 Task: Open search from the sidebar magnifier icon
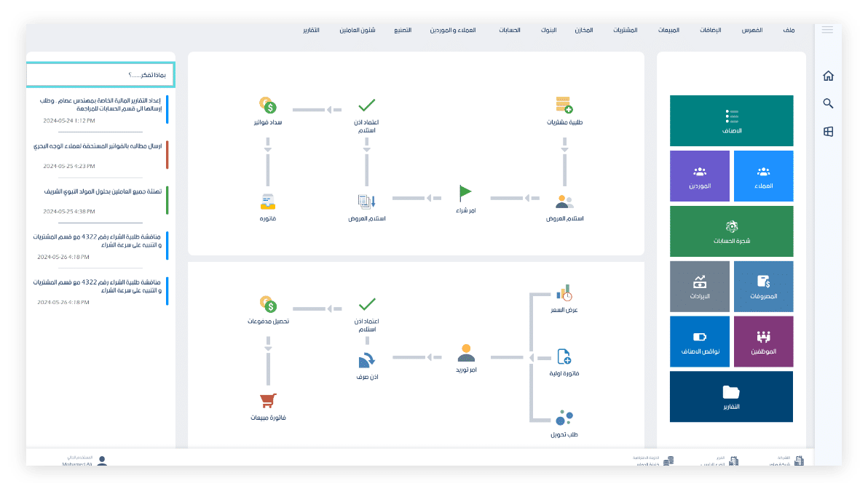pos(828,104)
